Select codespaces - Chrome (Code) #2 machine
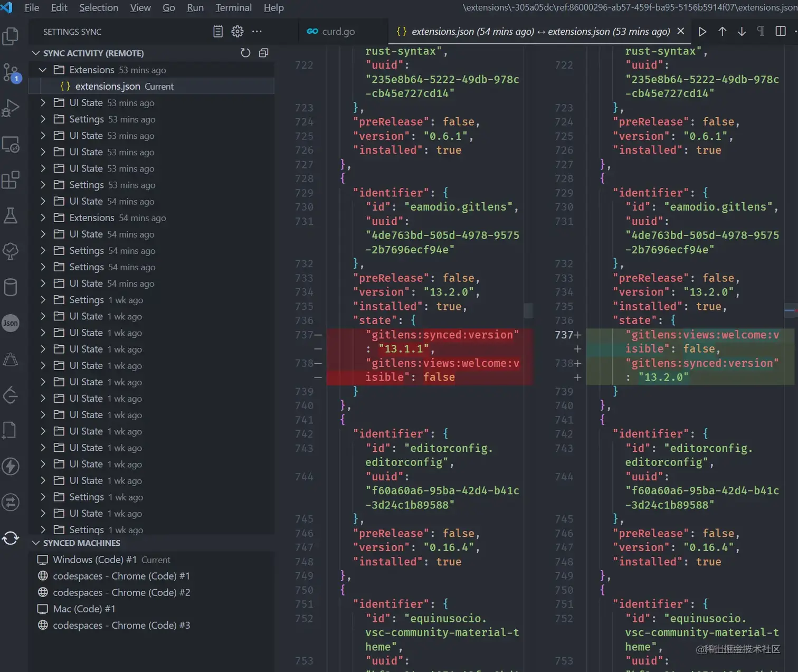The width and height of the screenshot is (798, 672). coord(151,592)
